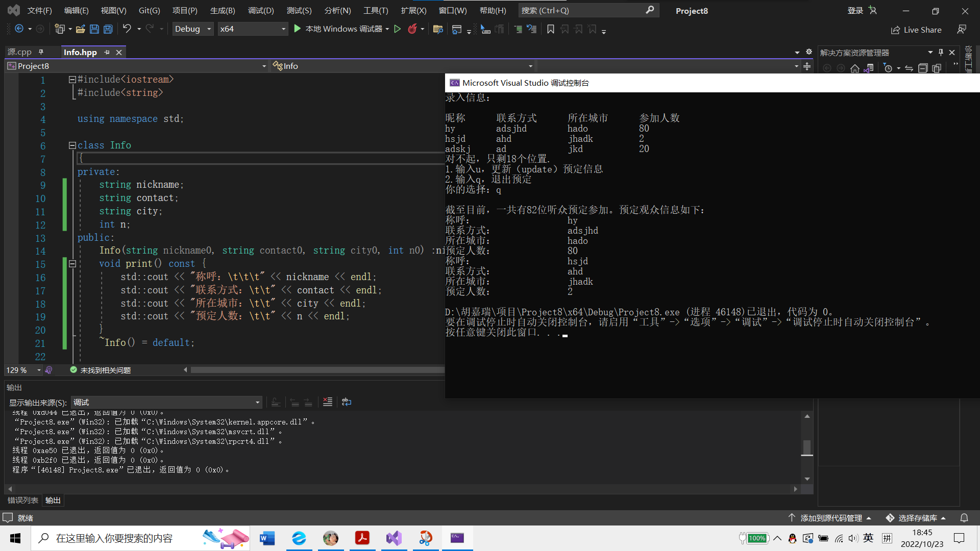Click the horizontal scrollbar of the code editor

pyautogui.click(x=316, y=370)
